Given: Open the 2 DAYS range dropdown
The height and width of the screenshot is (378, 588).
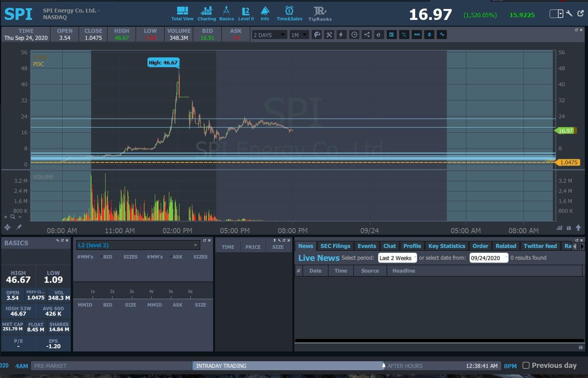Looking at the screenshot, I should click(x=269, y=35).
